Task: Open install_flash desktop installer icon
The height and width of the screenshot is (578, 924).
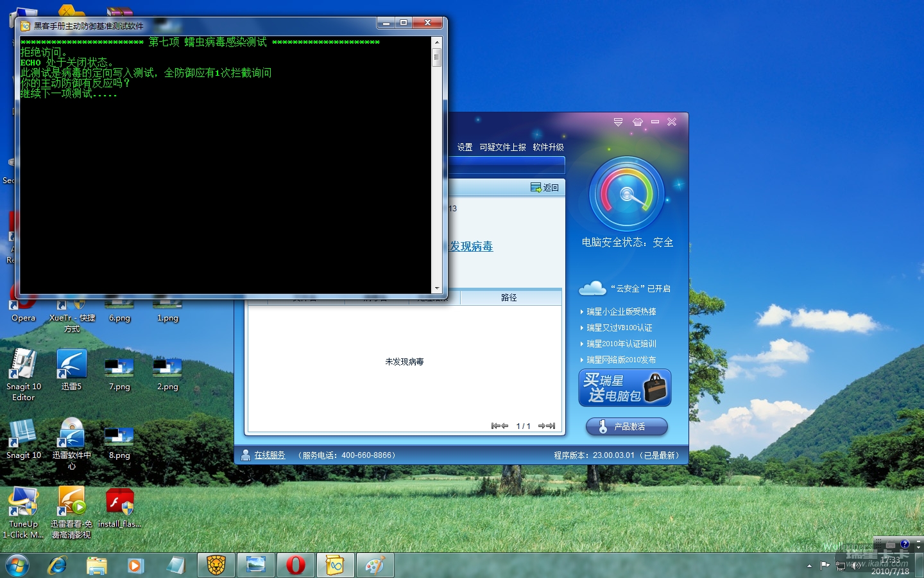Action: pos(119,507)
